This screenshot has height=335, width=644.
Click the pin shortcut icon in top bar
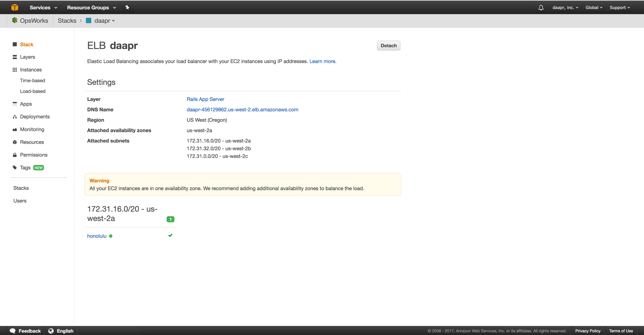(x=127, y=7)
